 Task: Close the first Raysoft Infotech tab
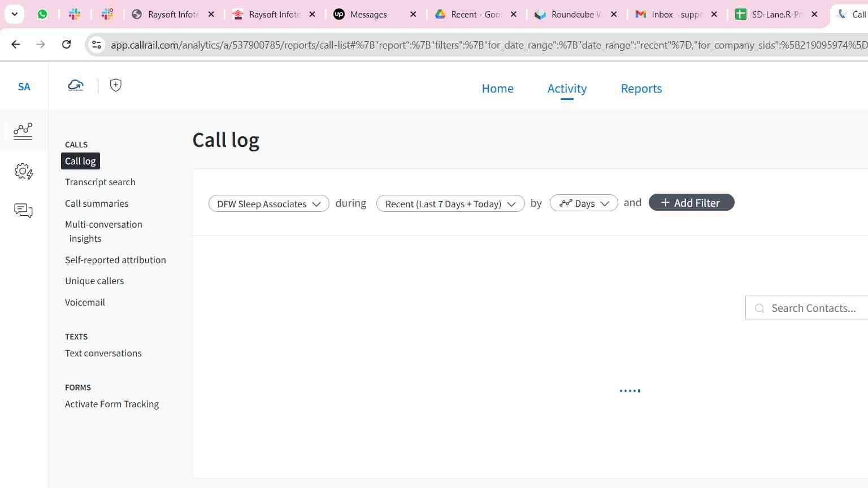[211, 14]
